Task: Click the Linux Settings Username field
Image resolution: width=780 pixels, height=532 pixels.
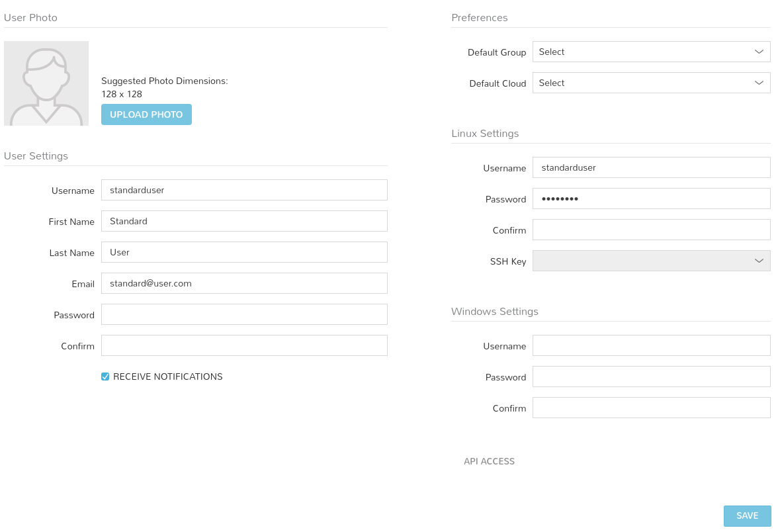Action: pyautogui.click(x=651, y=167)
